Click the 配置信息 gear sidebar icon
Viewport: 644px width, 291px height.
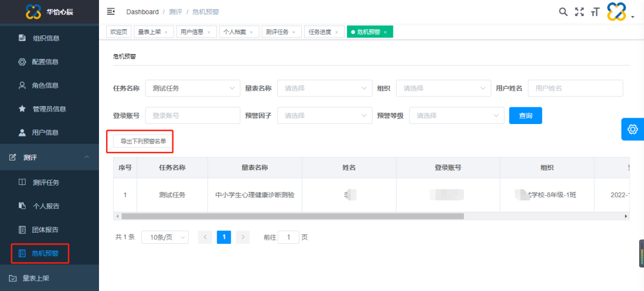[x=22, y=62]
